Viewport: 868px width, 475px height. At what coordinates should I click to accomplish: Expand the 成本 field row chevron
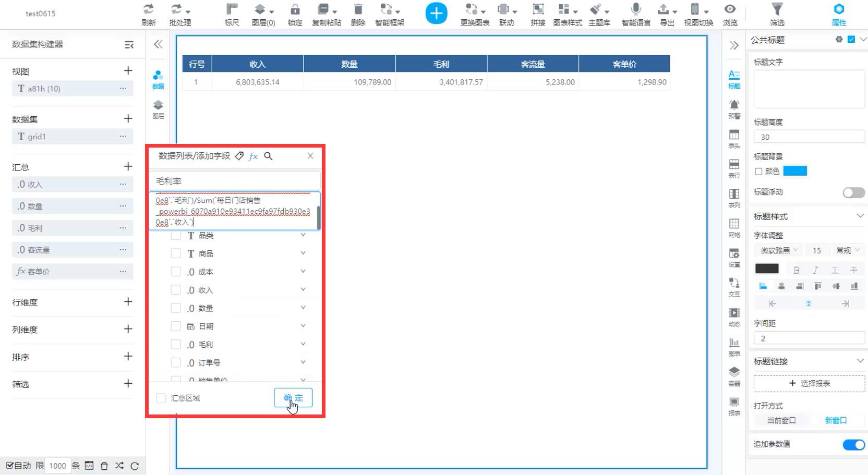(303, 271)
